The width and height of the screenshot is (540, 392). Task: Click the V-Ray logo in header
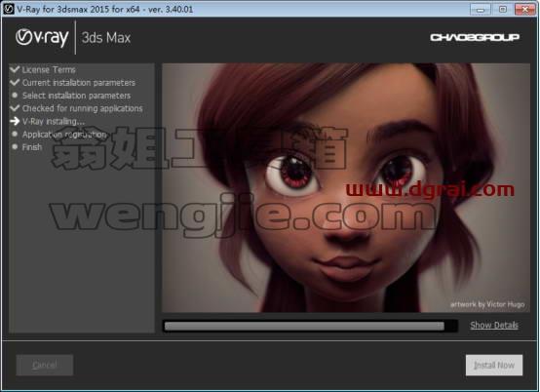42,38
